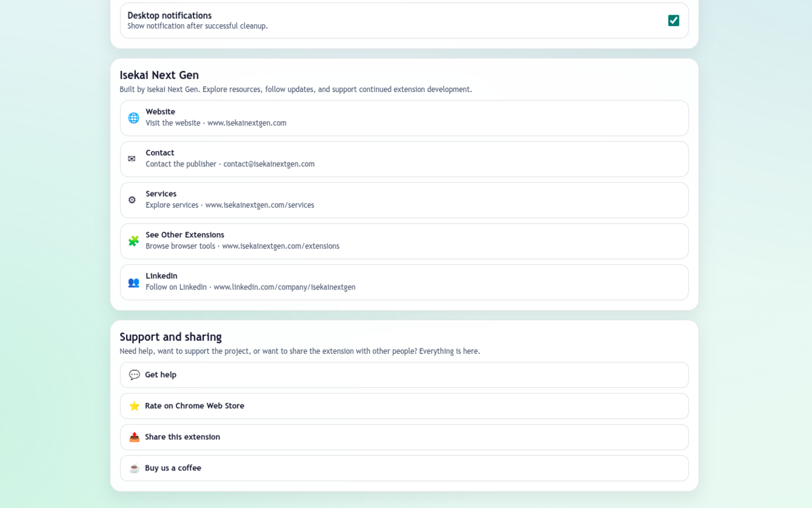Choose the Share this extension label

click(x=183, y=437)
